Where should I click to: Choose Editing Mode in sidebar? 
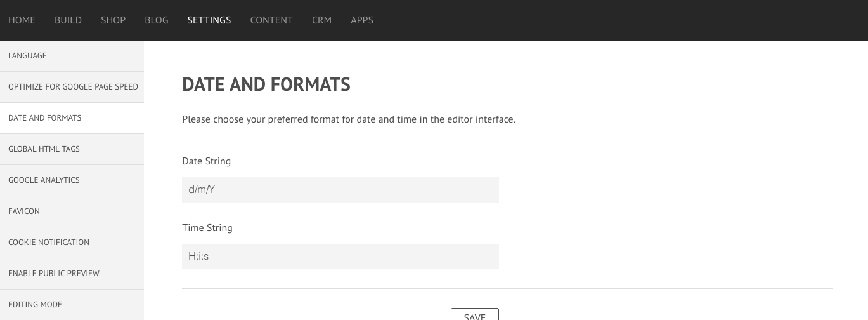click(x=72, y=305)
